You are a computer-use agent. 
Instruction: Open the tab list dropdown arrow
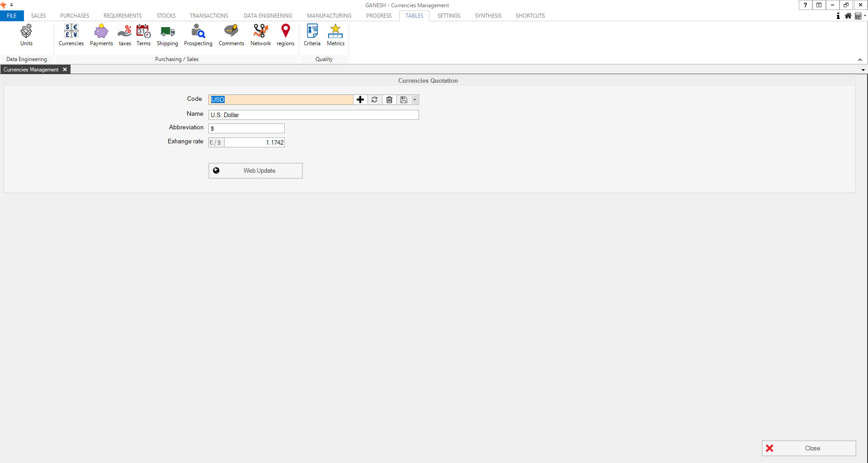pos(863,70)
